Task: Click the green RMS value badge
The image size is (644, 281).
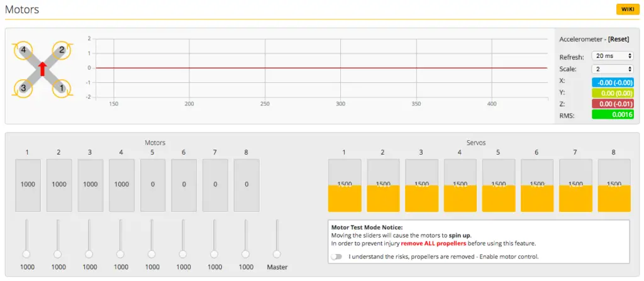Action: pos(612,114)
